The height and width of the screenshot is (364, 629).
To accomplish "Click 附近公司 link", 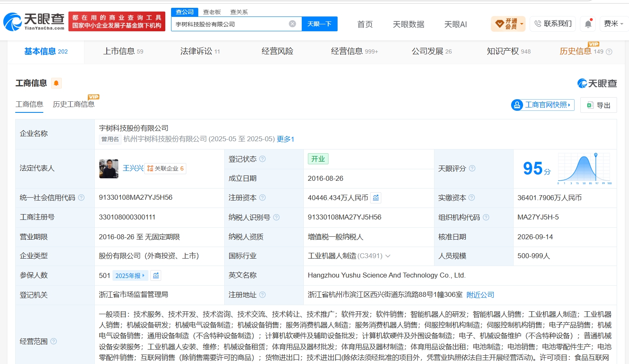I will point(480,295).
